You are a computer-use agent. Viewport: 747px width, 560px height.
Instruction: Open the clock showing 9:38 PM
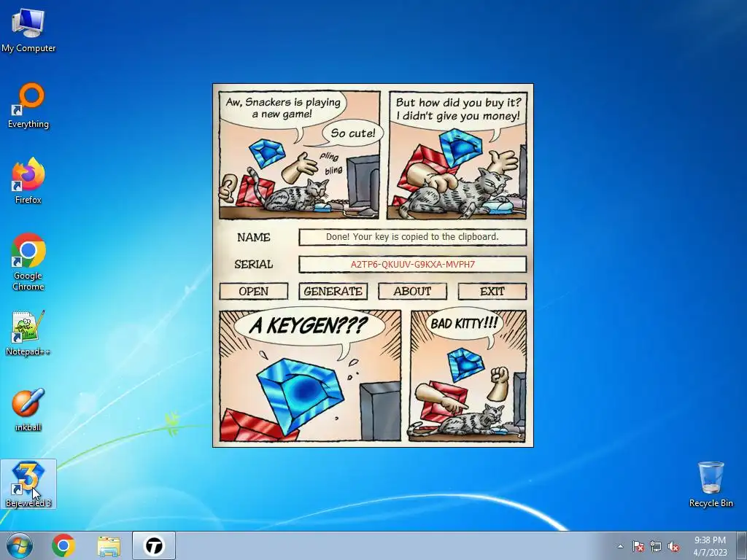click(x=710, y=546)
